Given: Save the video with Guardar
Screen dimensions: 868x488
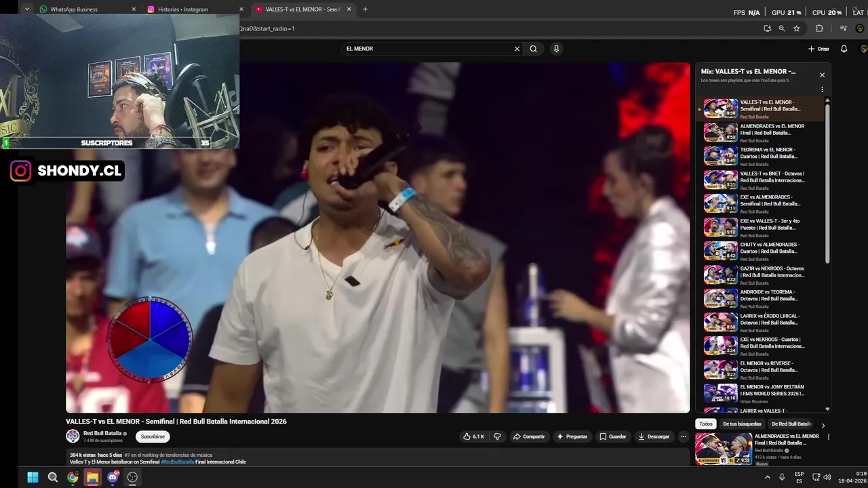Looking at the screenshot, I should click(x=612, y=436).
